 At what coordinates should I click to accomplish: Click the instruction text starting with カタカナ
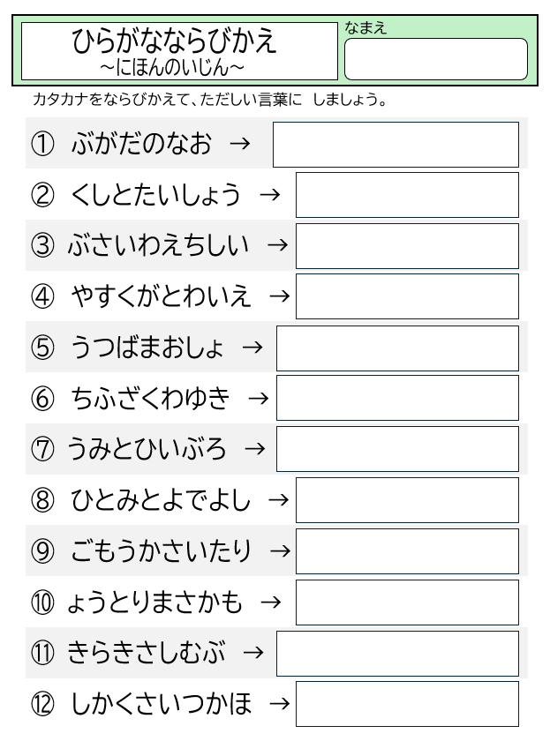click(x=209, y=100)
